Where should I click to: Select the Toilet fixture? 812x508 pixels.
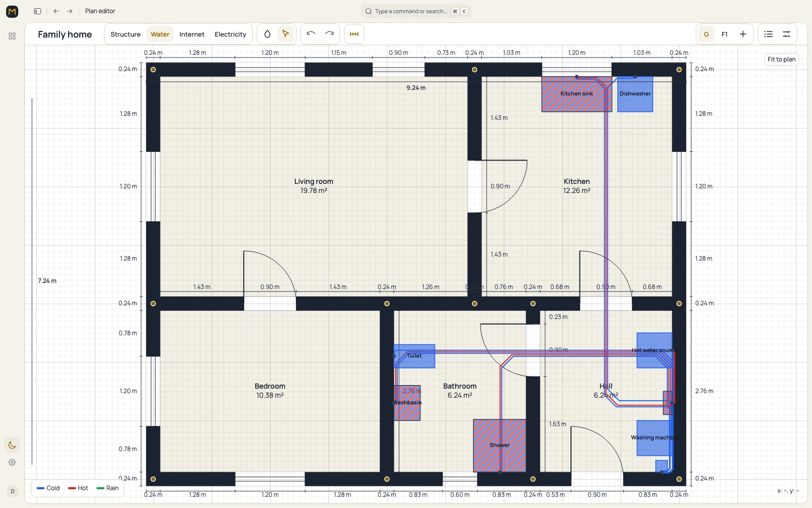tap(415, 356)
